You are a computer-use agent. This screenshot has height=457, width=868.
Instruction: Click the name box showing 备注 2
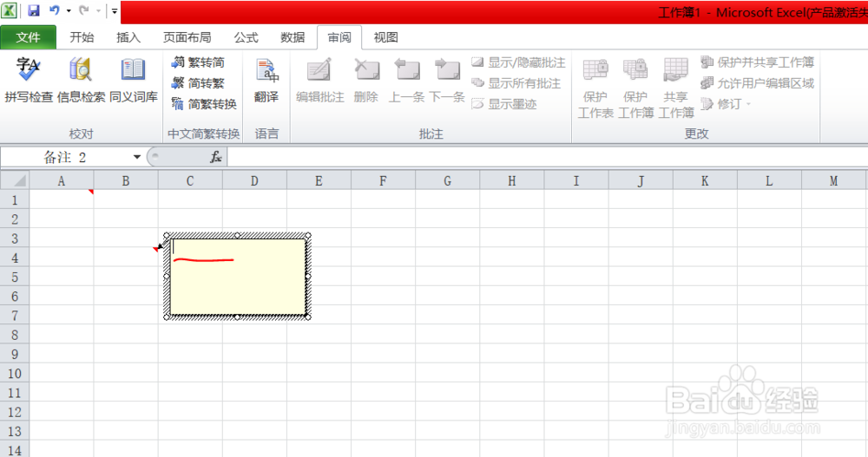click(65, 157)
